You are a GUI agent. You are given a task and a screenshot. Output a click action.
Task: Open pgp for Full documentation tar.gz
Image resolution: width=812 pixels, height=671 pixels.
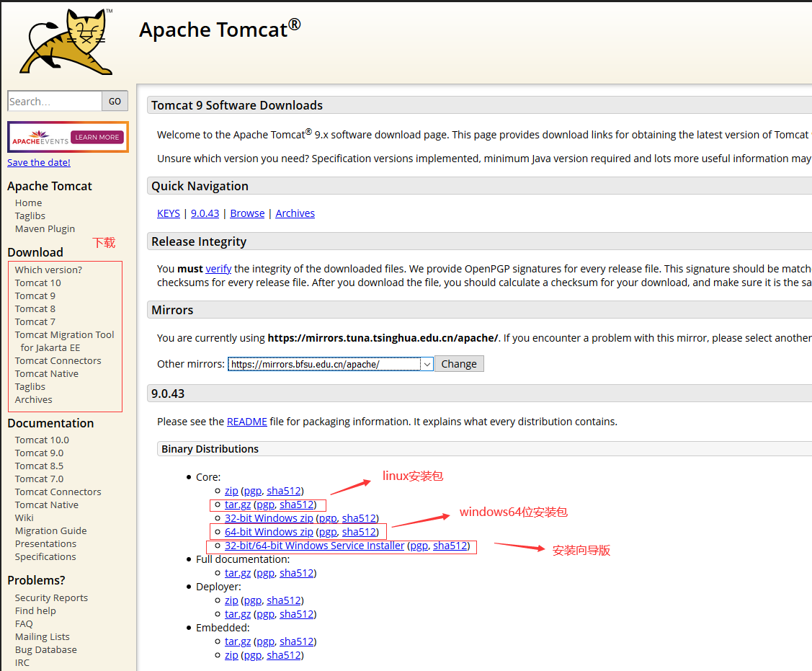(266, 572)
